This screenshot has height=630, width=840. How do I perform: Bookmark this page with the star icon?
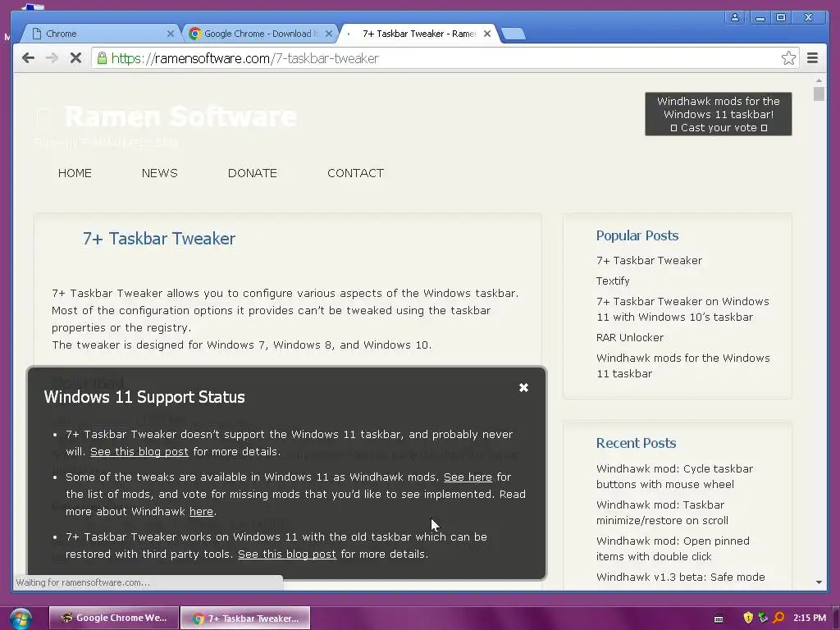788,58
